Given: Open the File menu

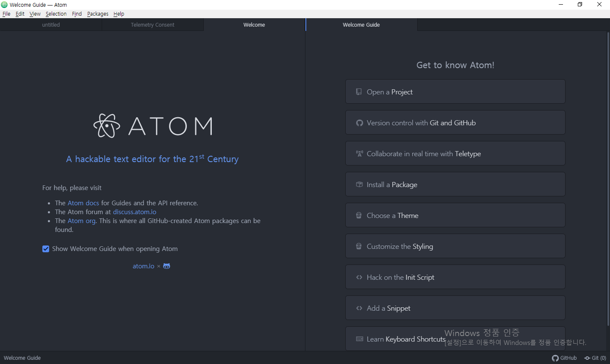Looking at the screenshot, I should tap(6, 14).
